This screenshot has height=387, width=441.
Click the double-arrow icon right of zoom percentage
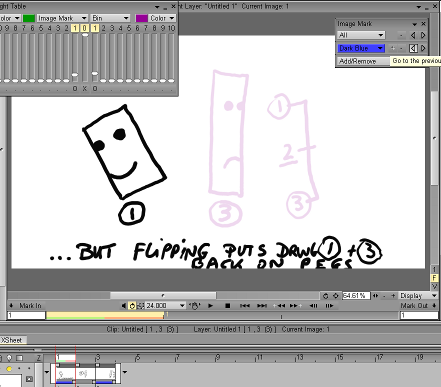376,296
